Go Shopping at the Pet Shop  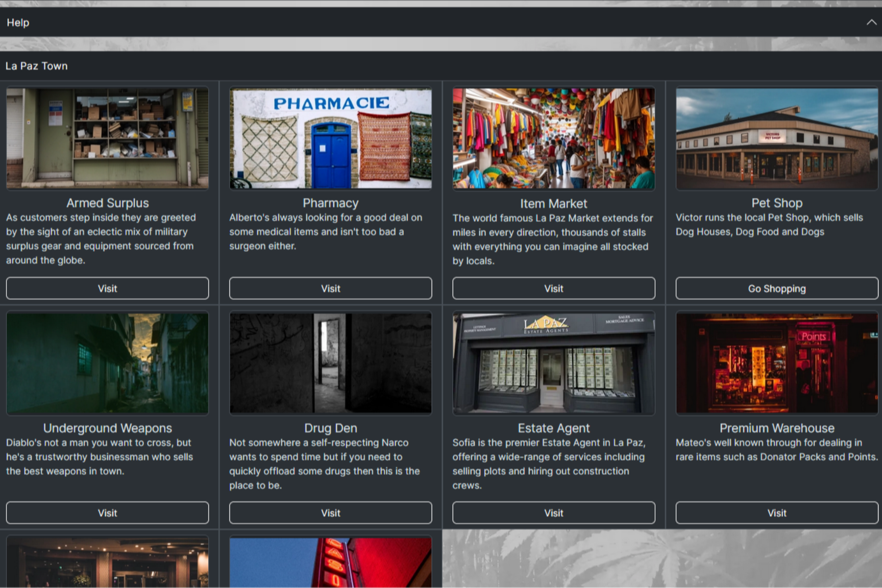pos(777,289)
